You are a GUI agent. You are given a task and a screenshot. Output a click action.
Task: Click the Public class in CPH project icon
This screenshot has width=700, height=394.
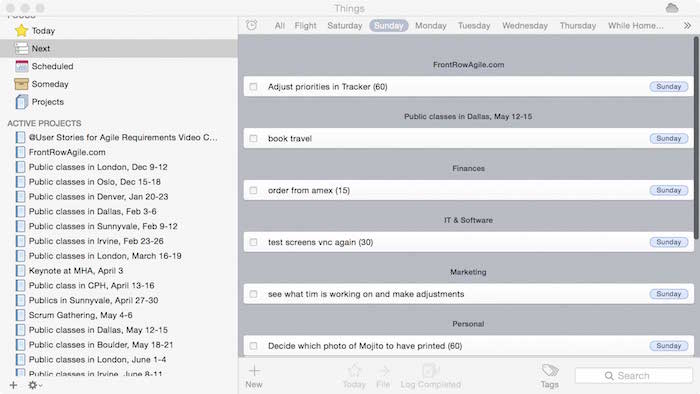tap(20, 285)
